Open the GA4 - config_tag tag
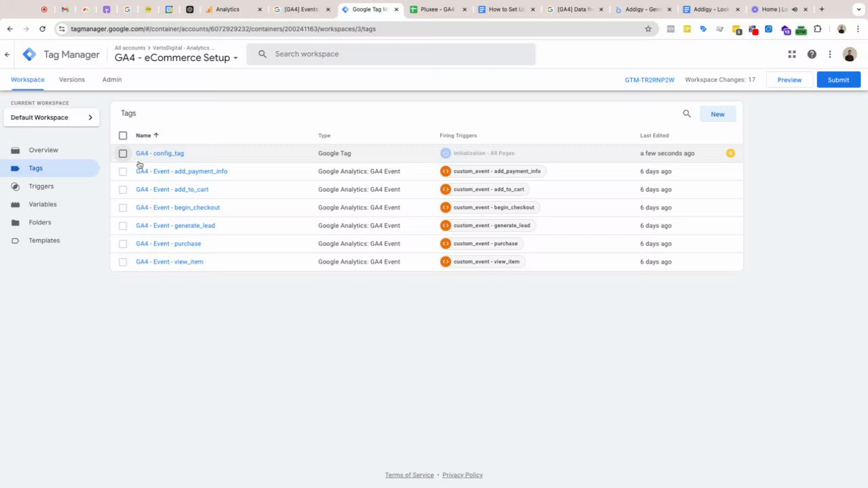This screenshot has height=488, width=868. 159,154
